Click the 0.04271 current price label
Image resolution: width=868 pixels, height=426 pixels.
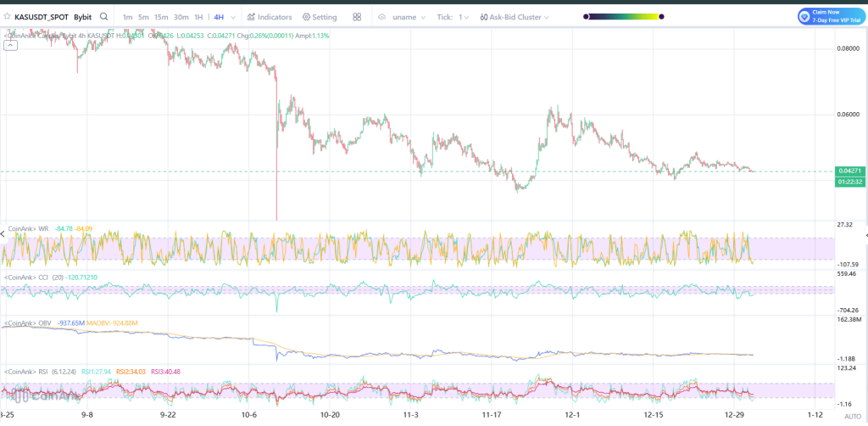click(849, 171)
